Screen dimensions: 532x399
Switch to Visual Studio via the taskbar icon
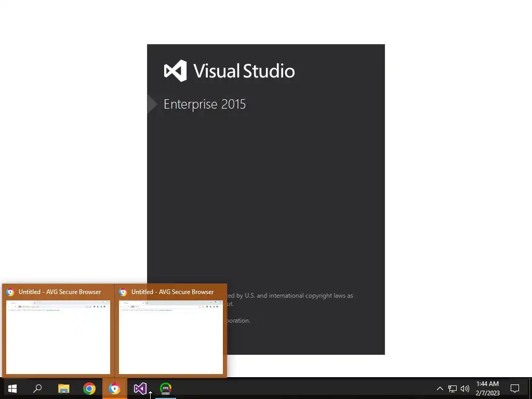(140, 388)
